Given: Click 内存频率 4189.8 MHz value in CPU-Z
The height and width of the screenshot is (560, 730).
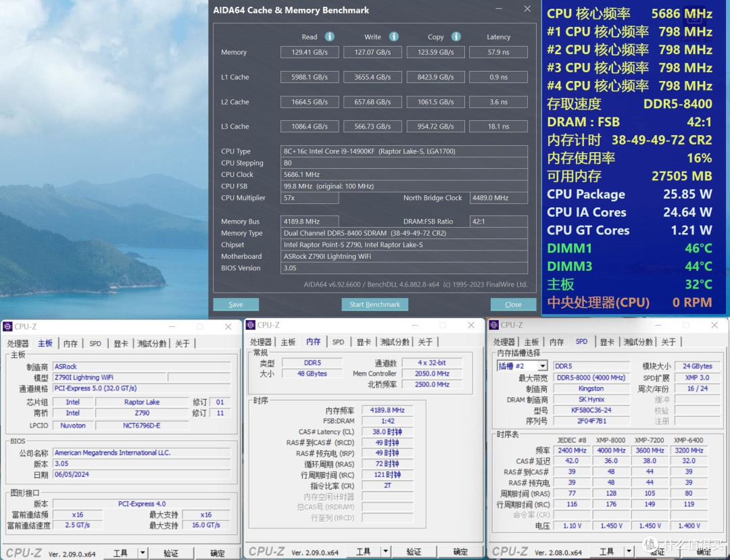Looking at the screenshot, I should pos(387,410).
